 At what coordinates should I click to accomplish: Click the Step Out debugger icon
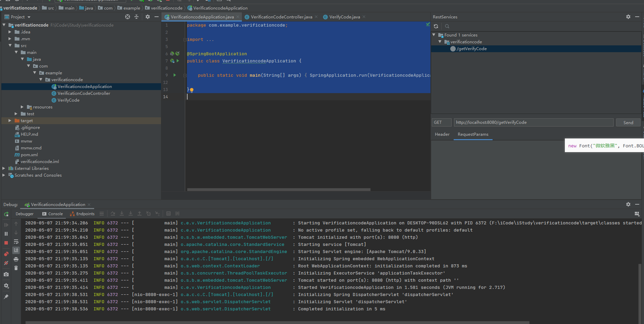140,214
